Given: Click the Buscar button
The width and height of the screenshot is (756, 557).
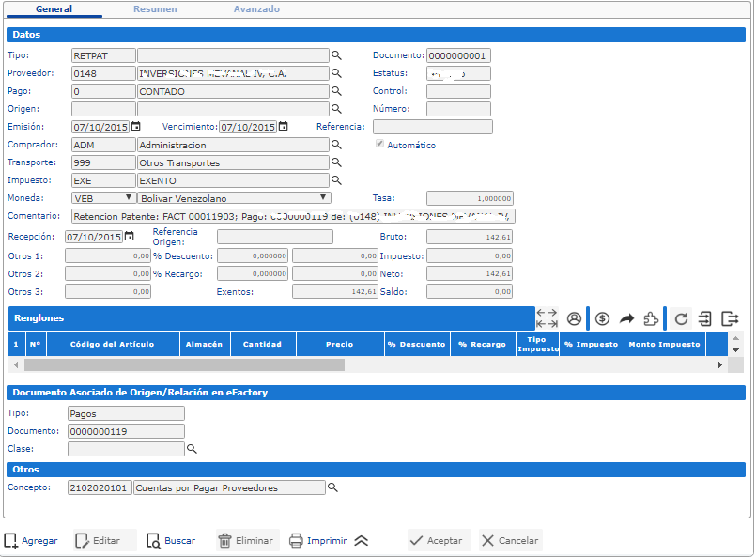Looking at the screenshot, I should pos(170,541).
